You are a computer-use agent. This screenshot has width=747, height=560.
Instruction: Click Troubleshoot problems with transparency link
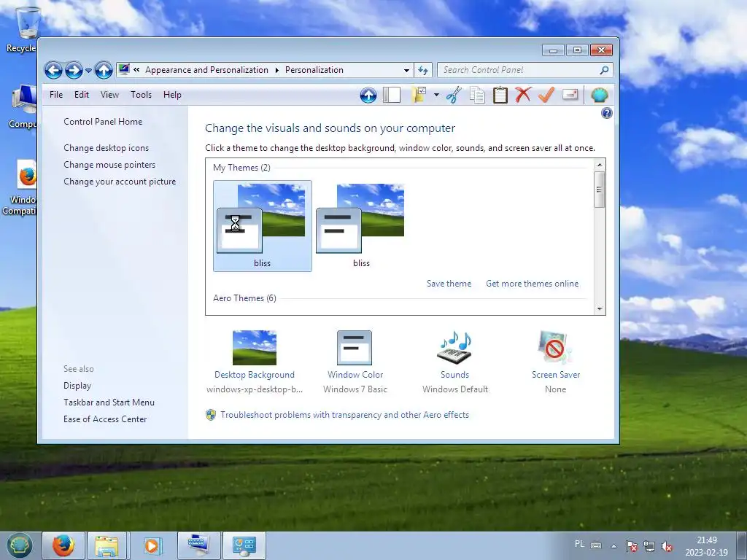[344, 415]
